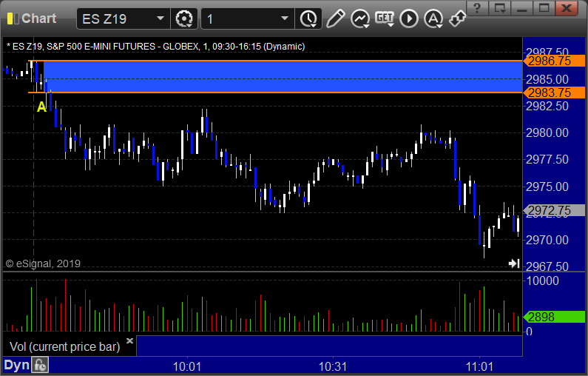Click the 10:01 time axis label
Image resolution: width=588 pixels, height=376 pixels.
(x=186, y=366)
